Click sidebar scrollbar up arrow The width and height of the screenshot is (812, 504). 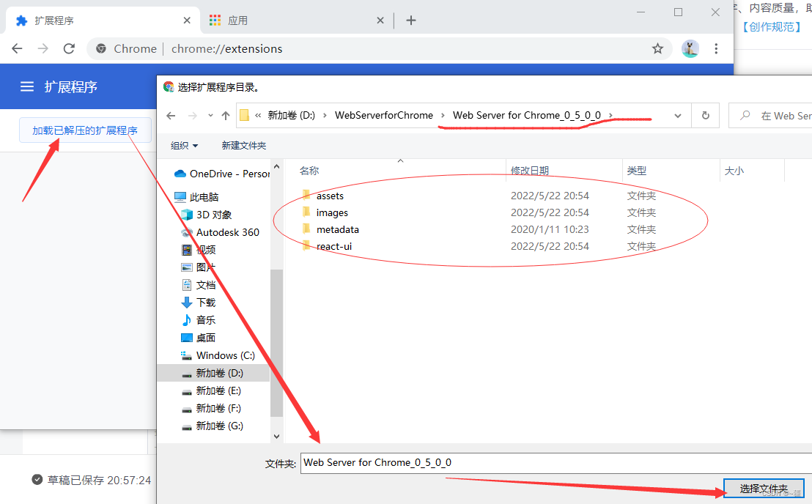276,166
